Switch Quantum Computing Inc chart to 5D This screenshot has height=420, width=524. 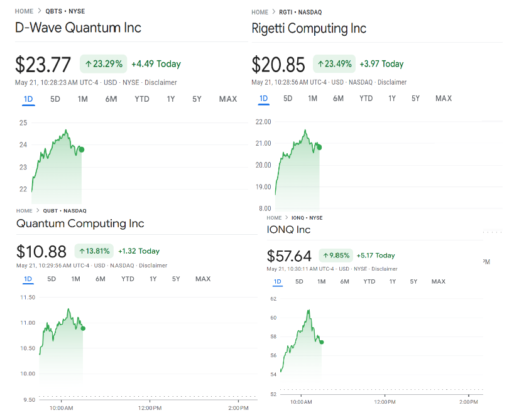coord(52,279)
